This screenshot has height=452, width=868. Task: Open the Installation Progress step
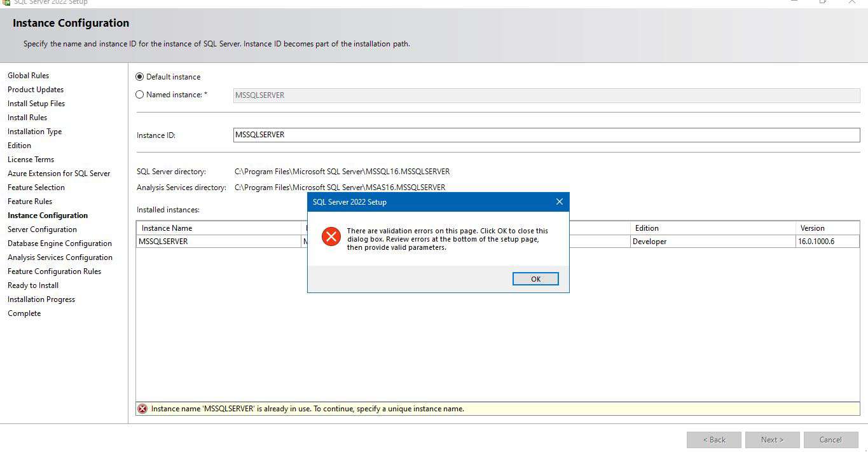point(41,299)
